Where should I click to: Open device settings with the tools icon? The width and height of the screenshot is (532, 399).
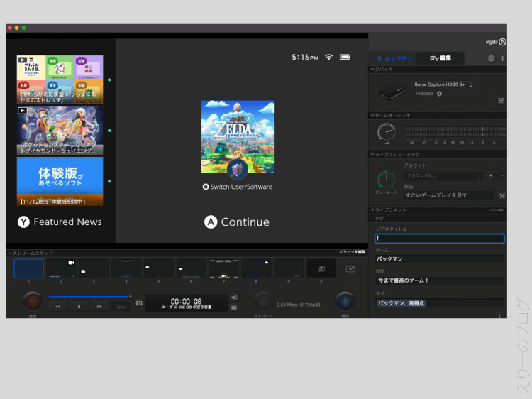[x=501, y=101]
